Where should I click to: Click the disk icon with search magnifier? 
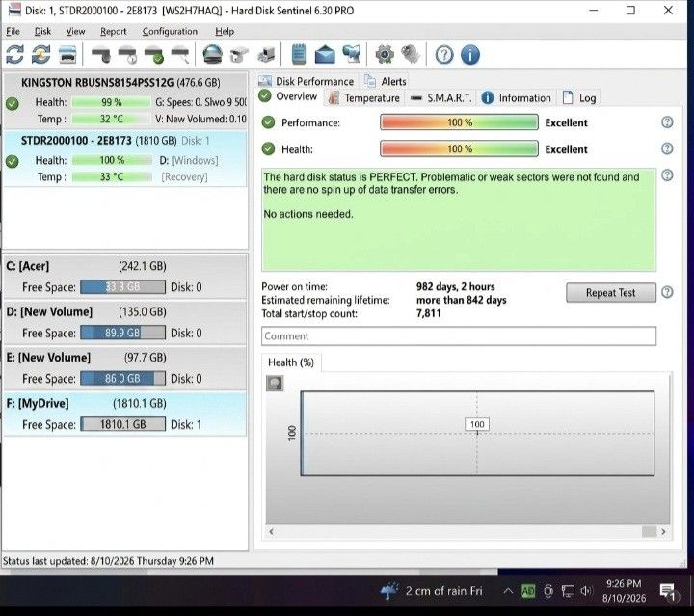click(180, 55)
